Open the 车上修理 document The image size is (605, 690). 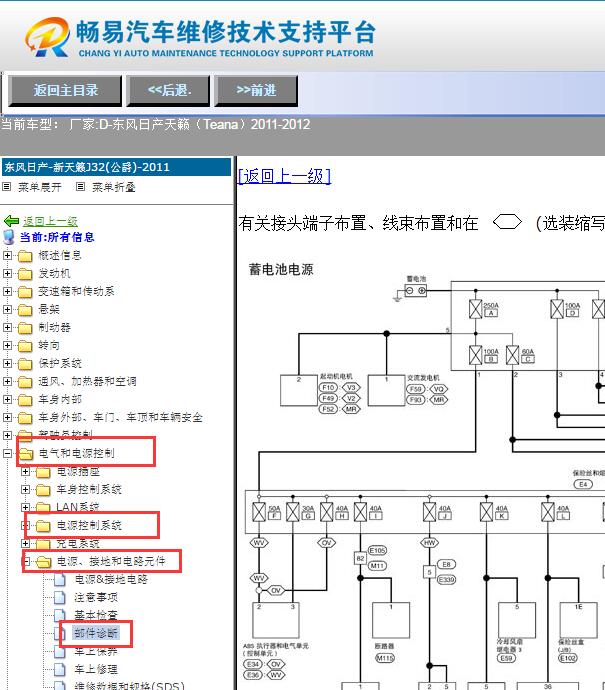point(96,669)
